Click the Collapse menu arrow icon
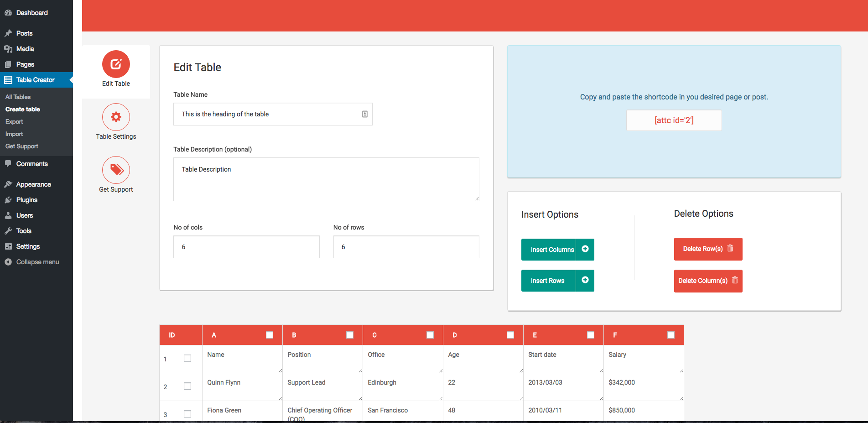868x423 pixels. pos(8,262)
